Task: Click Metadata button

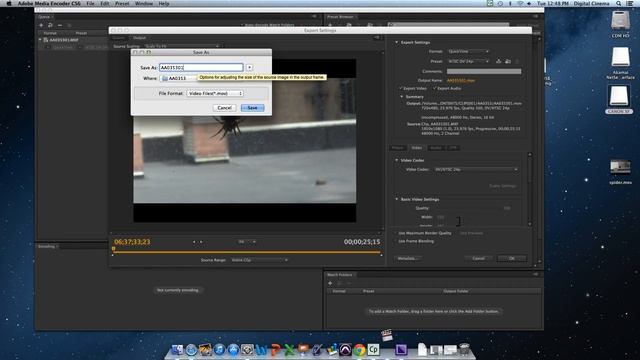Action: coord(408,258)
